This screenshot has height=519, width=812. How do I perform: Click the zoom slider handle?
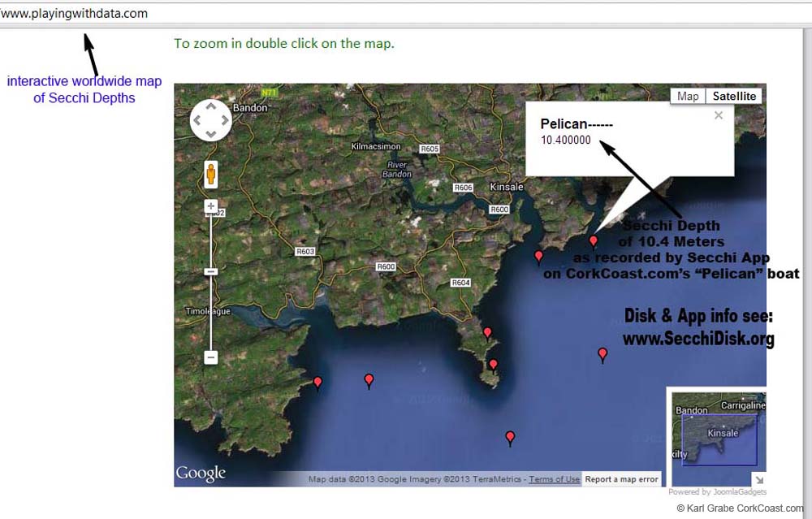(x=211, y=271)
